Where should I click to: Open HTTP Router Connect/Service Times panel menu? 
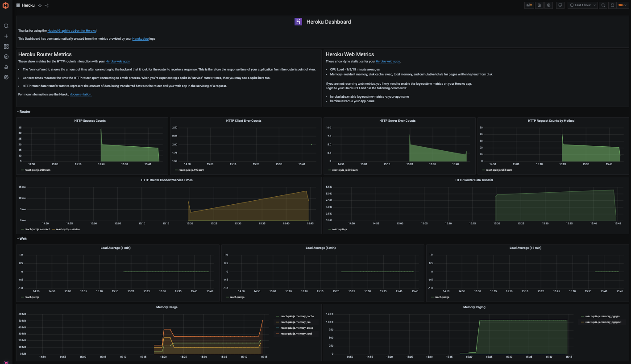pos(167,180)
